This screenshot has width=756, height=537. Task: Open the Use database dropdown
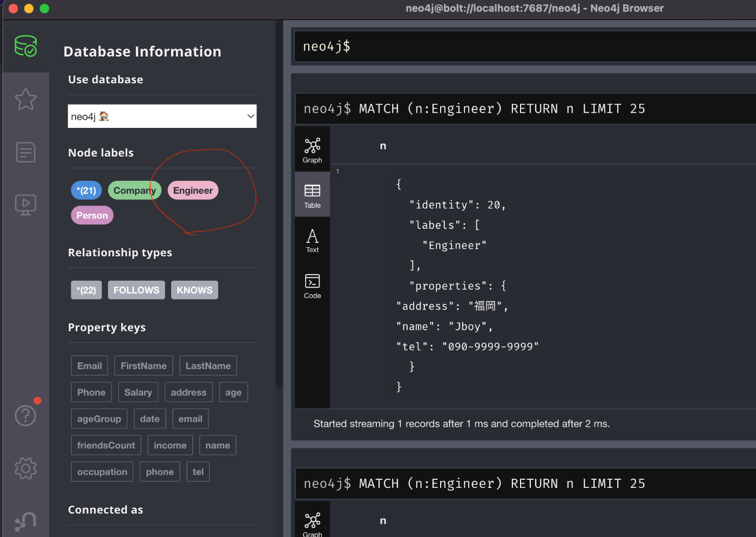(x=162, y=116)
